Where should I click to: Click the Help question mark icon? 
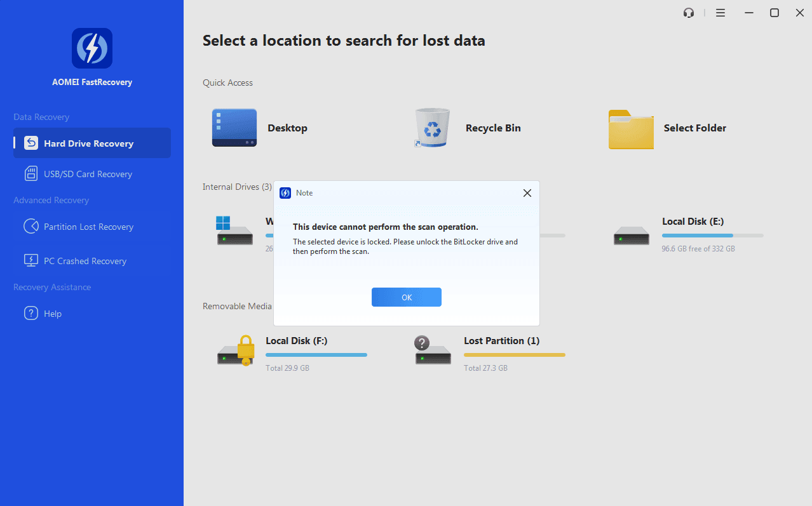pos(31,313)
